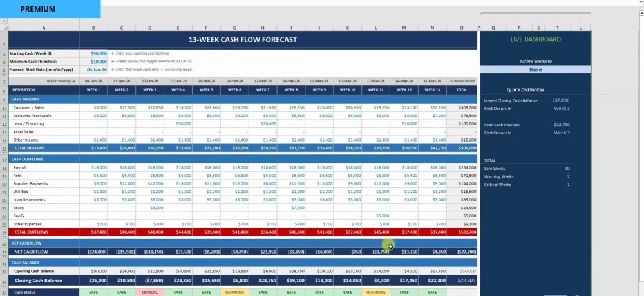This screenshot has height=296, width=644.
Task: Click Week 8 Taxes $7,500 cell
Action: pos(291,208)
